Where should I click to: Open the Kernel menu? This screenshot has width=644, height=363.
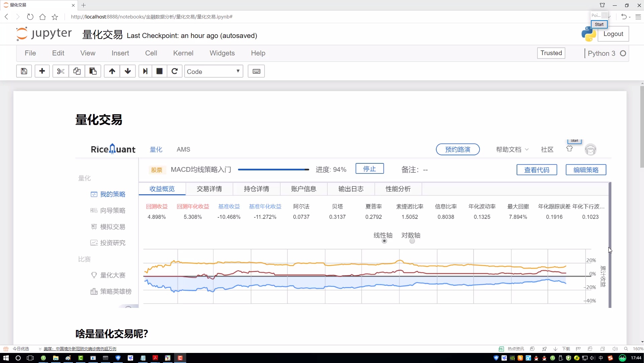[183, 53]
